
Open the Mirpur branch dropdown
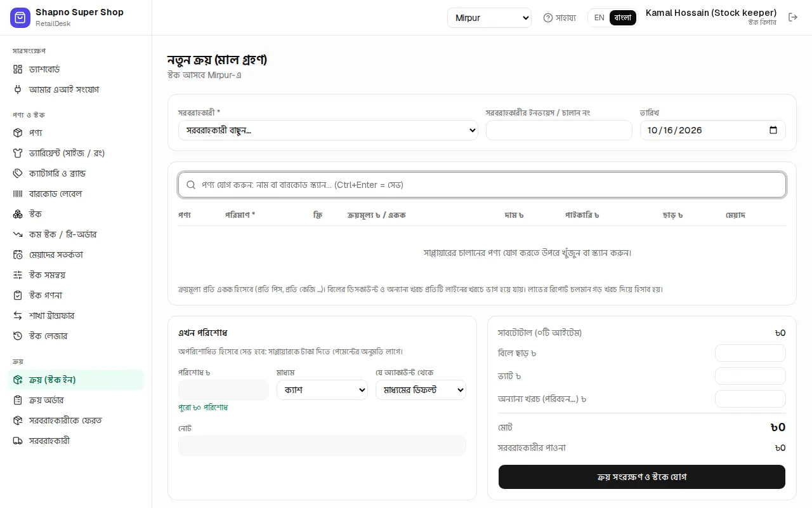pos(489,18)
